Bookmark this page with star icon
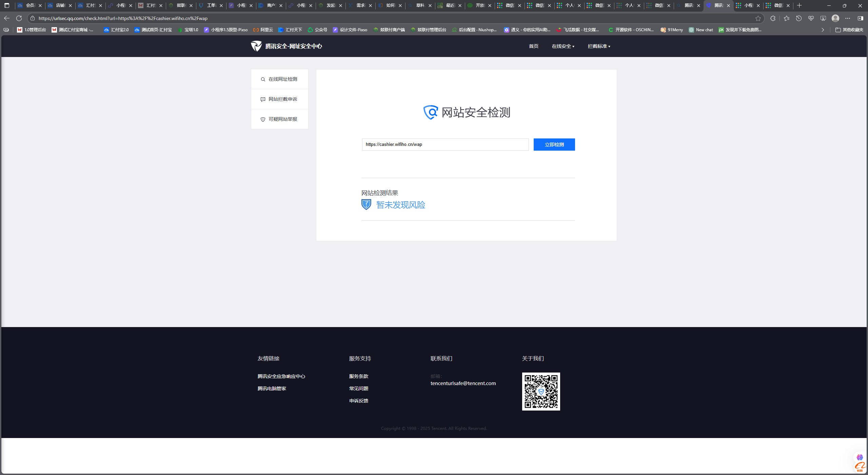 (x=758, y=18)
